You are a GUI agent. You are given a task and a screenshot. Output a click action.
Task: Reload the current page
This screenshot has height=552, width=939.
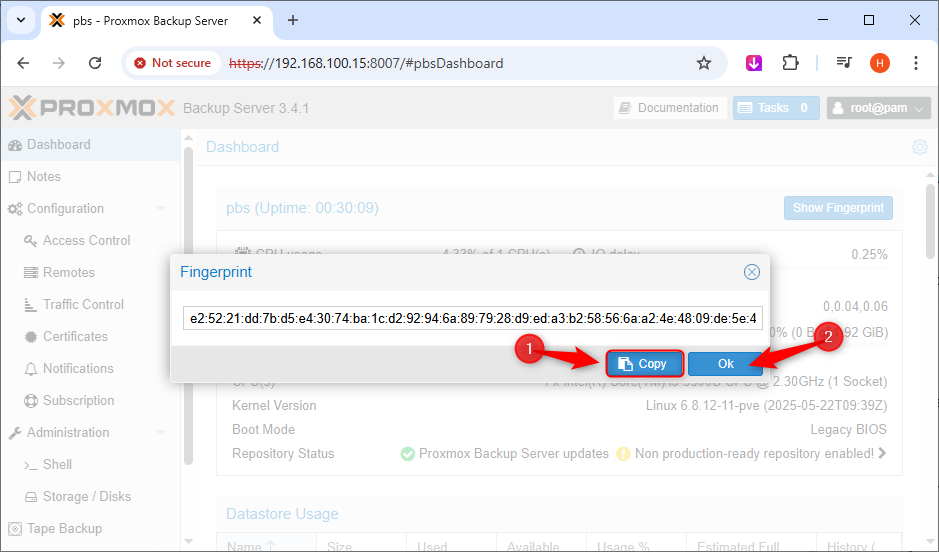[x=95, y=63]
